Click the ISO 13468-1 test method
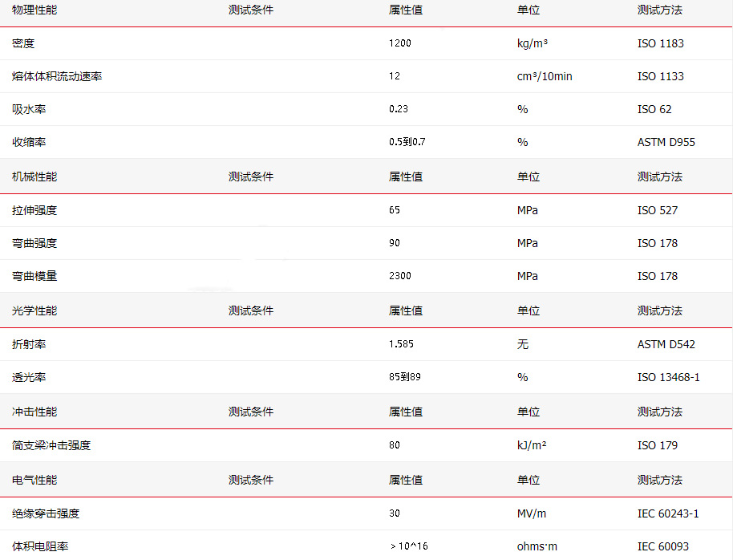This screenshot has width=733, height=560. click(x=669, y=377)
